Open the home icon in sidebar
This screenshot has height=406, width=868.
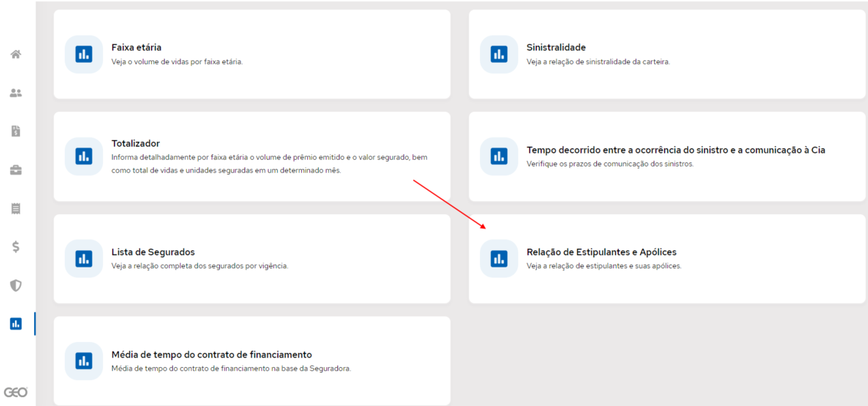point(16,54)
